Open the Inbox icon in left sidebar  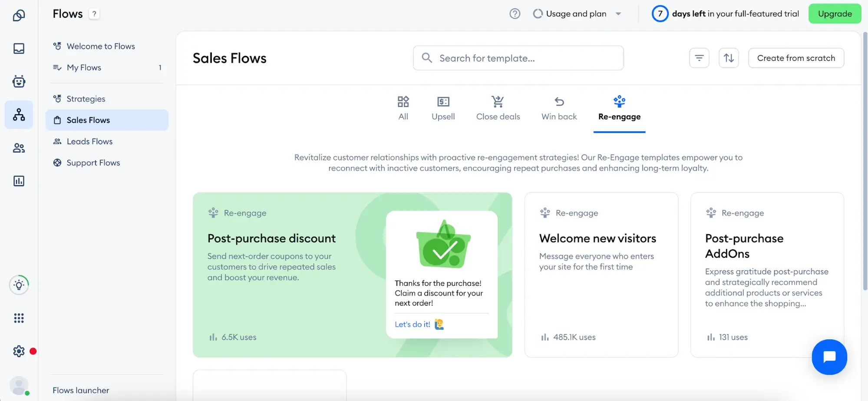tap(19, 48)
